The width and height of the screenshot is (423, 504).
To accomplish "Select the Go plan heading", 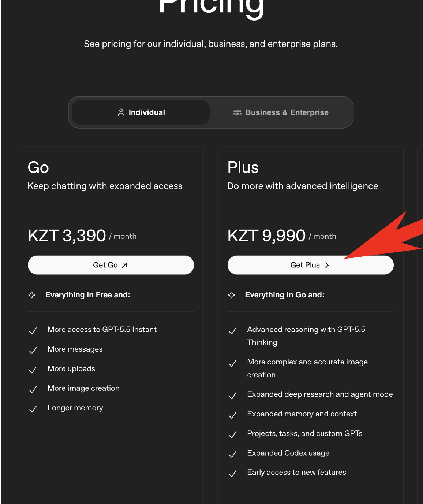I will 38,168.
